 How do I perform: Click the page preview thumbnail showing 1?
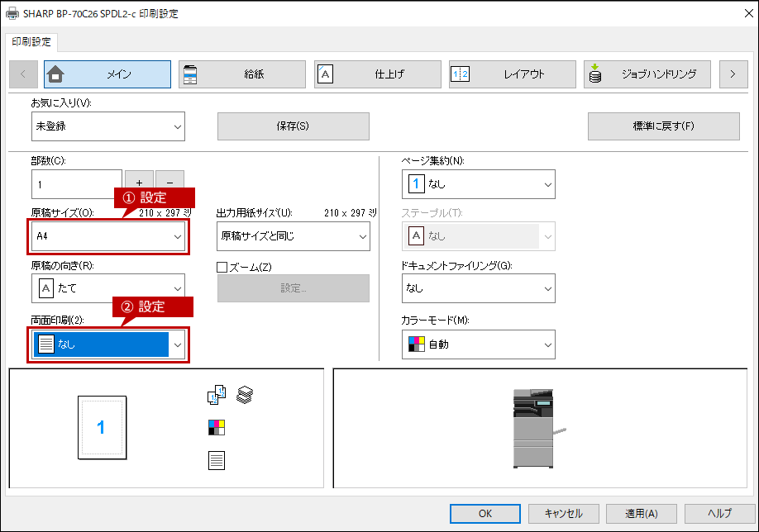[x=103, y=428]
